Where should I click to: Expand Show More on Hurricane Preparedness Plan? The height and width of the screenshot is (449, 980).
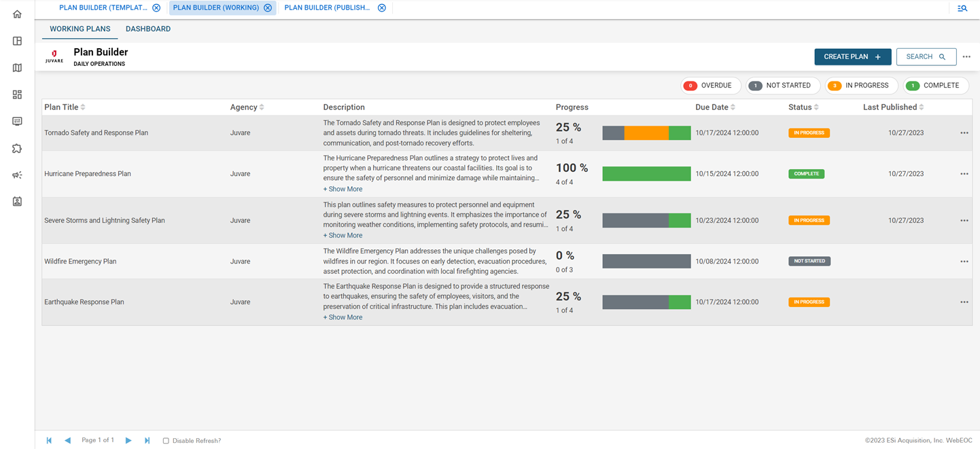pyautogui.click(x=343, y=188)
